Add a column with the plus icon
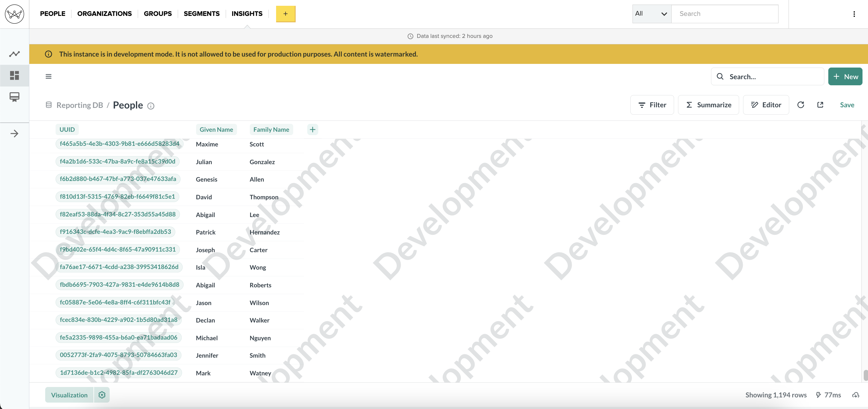Viewport: 868px width, 409px height. 312,130
